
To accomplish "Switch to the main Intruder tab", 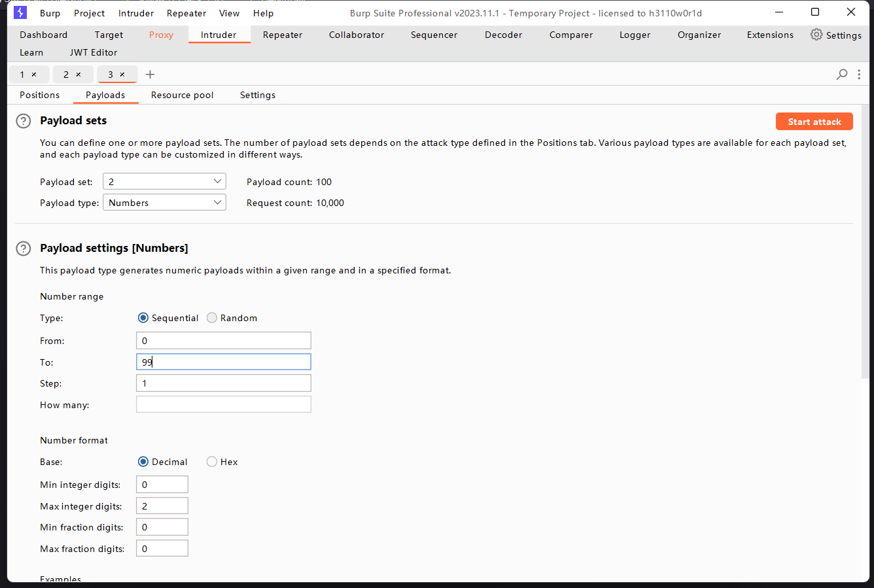I will pyautogui.click(x=219, y=35).
